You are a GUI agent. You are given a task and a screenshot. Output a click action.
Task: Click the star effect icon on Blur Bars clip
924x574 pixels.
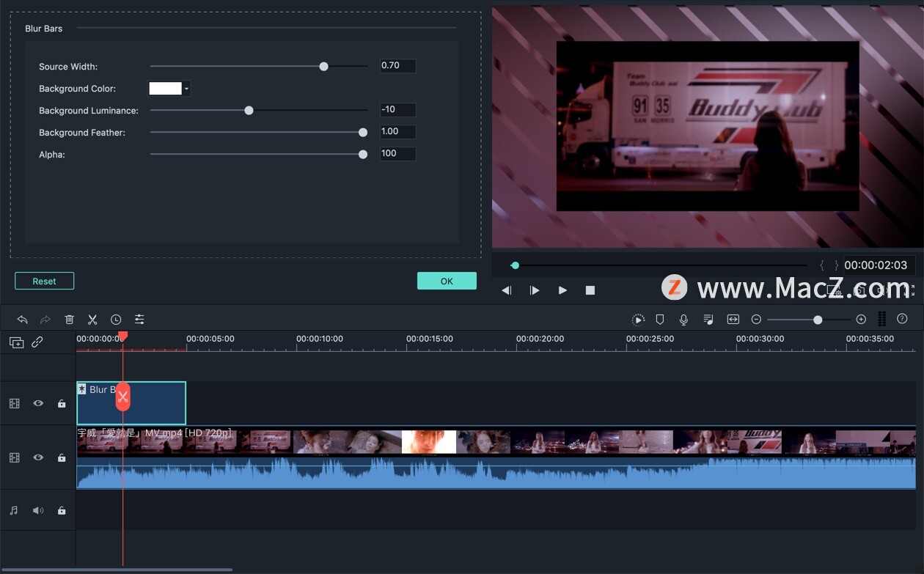pos(82,389)
